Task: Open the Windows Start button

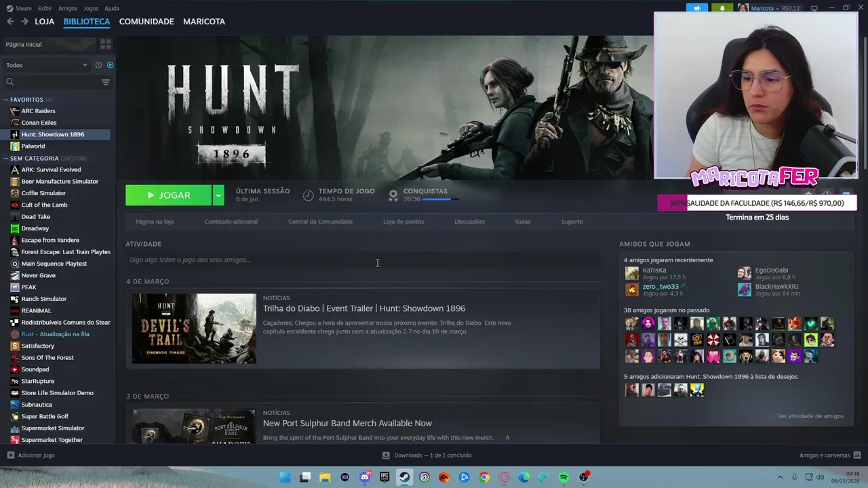Action: coord(285,477)
